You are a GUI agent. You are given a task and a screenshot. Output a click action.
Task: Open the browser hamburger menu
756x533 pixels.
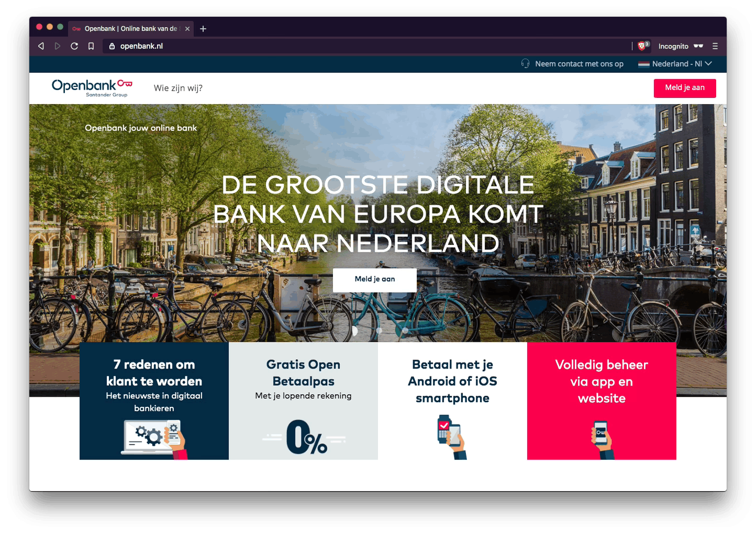(x=715, y=46)
